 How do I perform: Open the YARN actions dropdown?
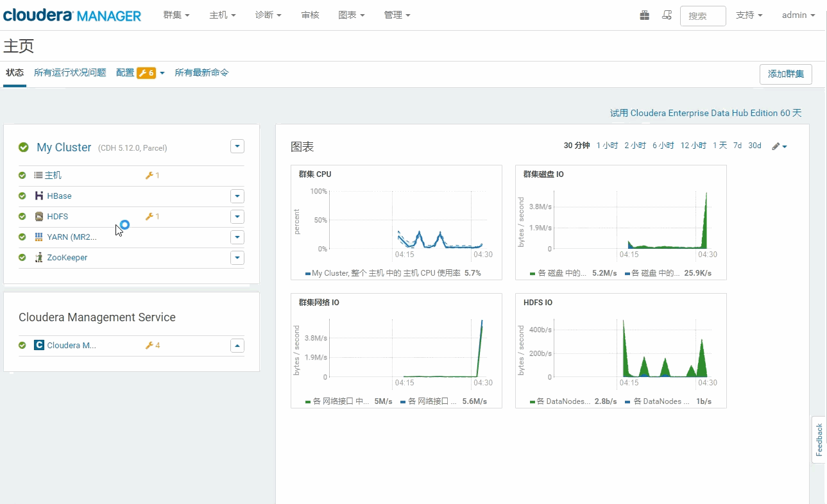coord(237,237)
